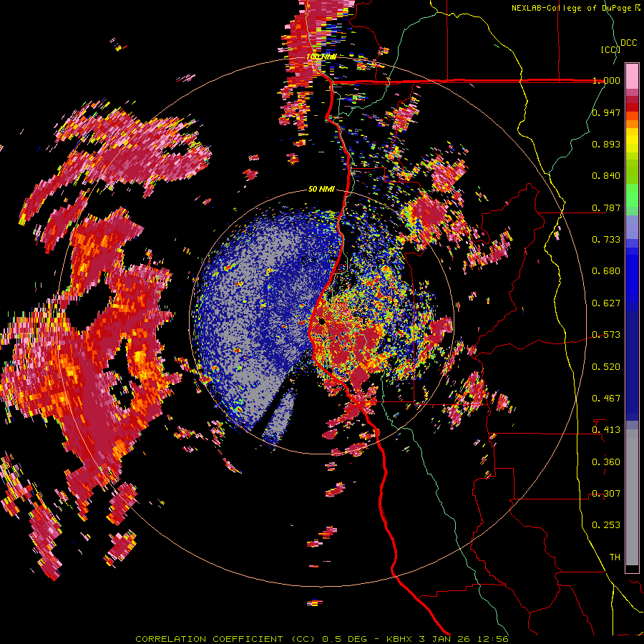Click the 0.787 legend value

pos(606,208)
